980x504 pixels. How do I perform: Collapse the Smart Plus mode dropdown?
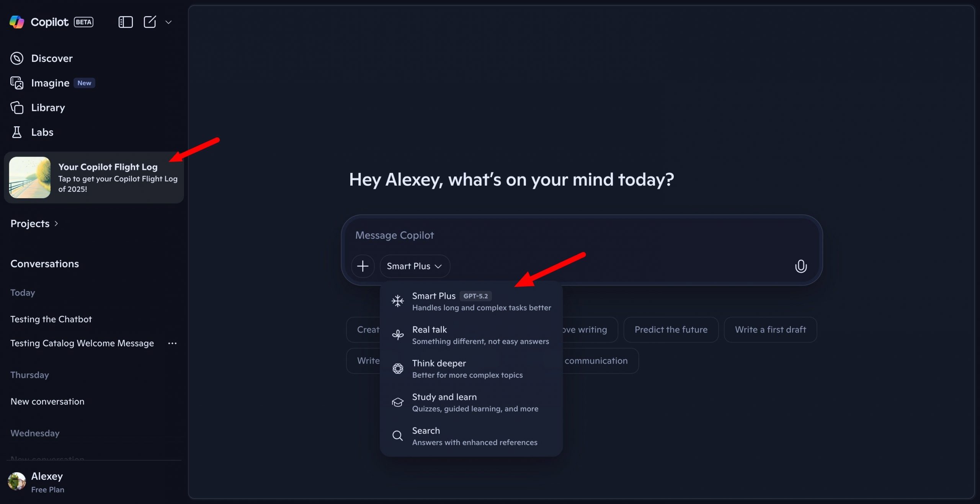tap(415, 266)
